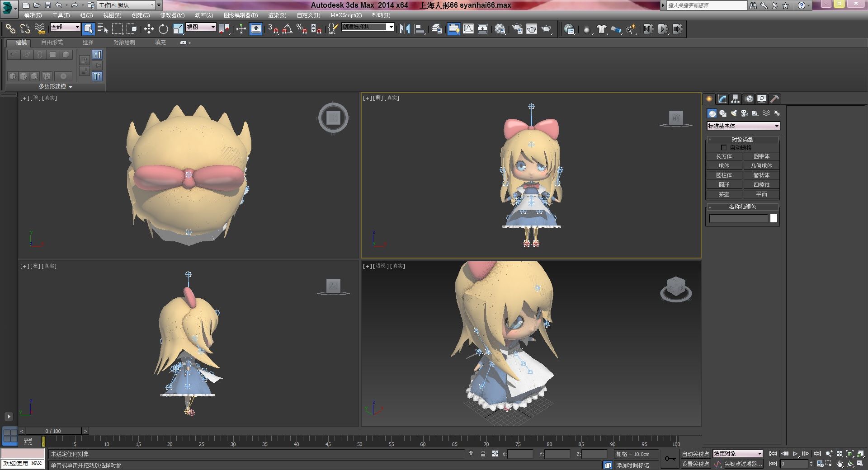Image resolution: width=868 pixels, height=470 pixels.
Task: Play animation button
Action: (795, 454)
